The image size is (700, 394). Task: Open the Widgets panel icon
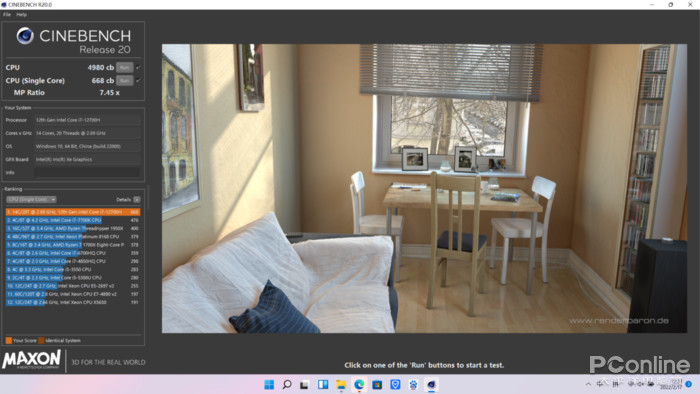tap(323, 384)
